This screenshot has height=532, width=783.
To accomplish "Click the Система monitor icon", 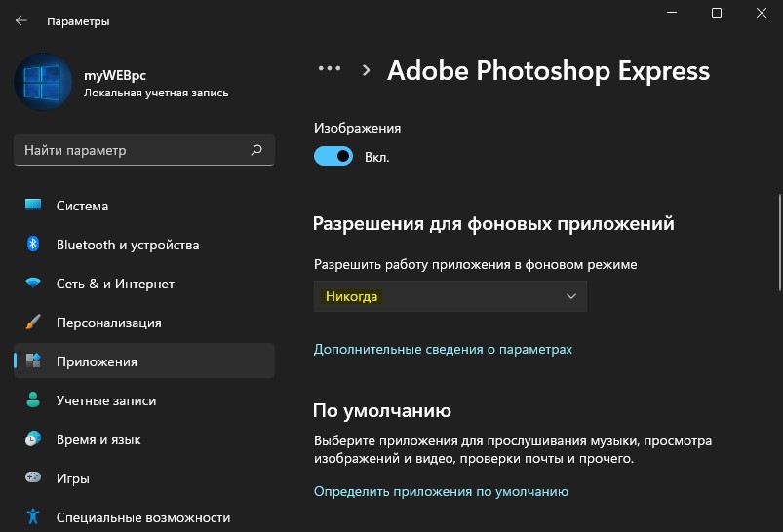I will point(33,205).
